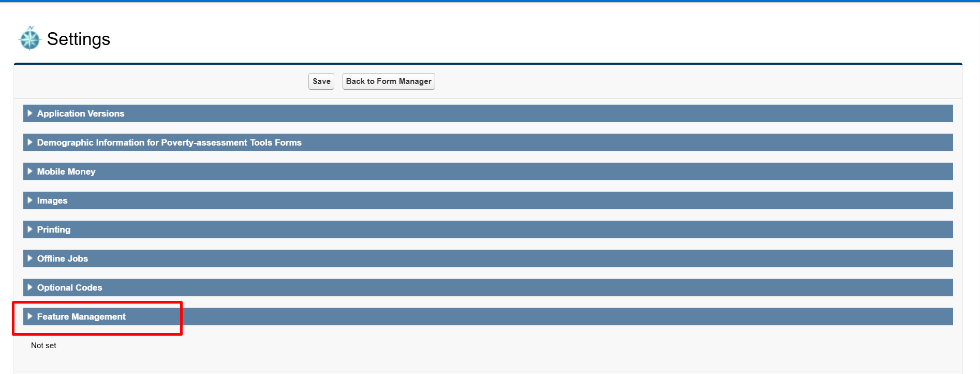
Task: Click the arrow beside Mobile Money
Action: pos(30,171)
